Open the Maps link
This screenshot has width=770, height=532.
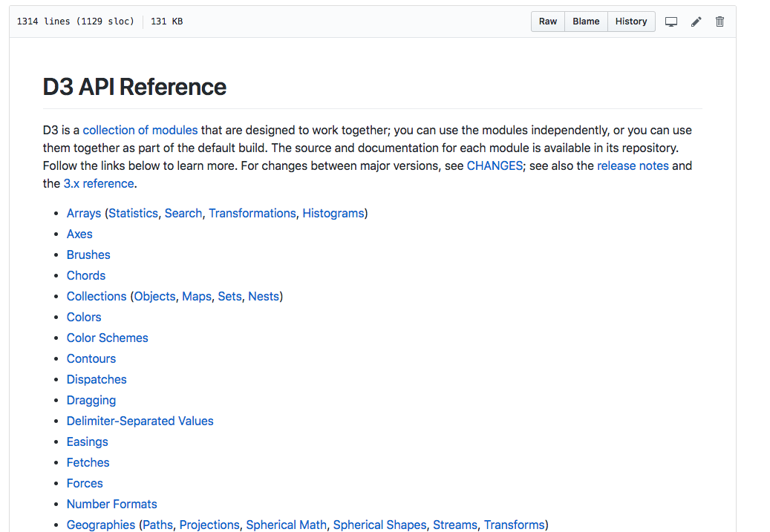tap(197, 297)
